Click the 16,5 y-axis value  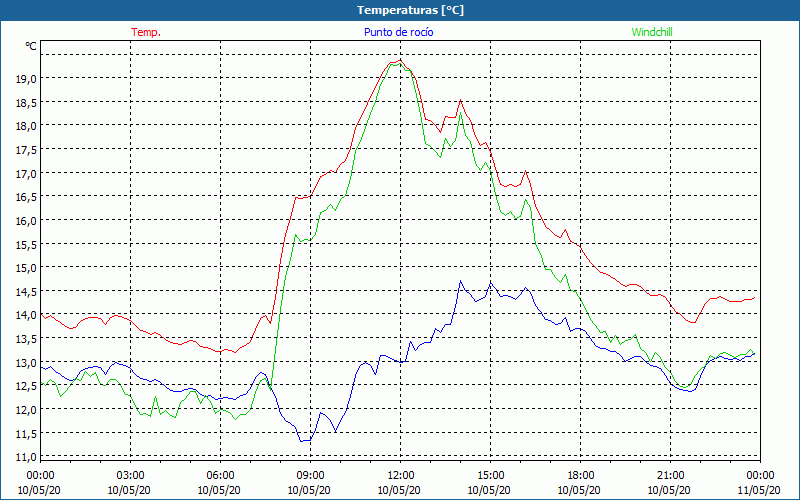pos(27,197)
